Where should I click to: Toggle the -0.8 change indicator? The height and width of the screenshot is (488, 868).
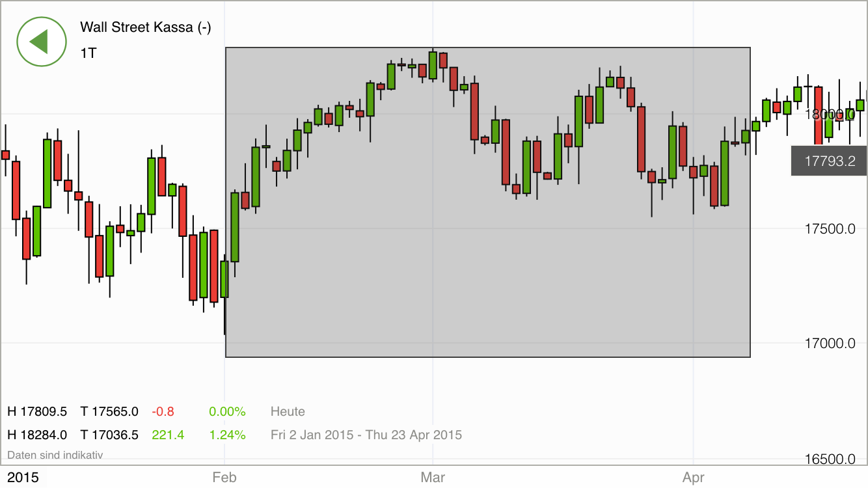(163, 411)
